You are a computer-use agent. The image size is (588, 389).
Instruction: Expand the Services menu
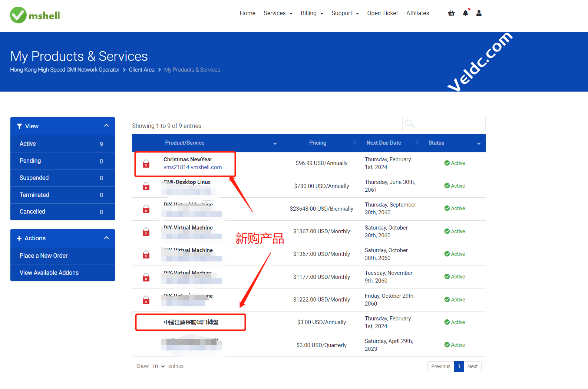pos(278,13)
